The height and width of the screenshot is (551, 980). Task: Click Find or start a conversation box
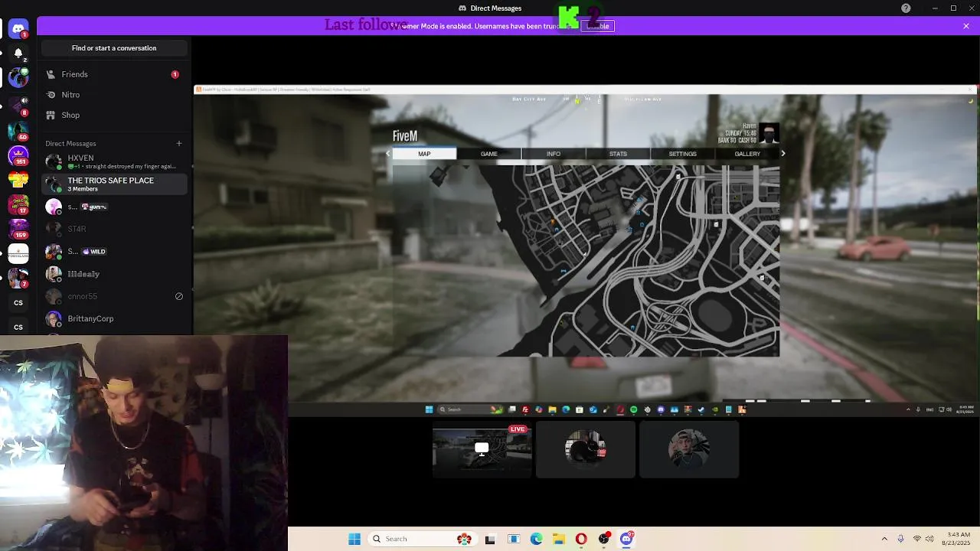[114, 48]
